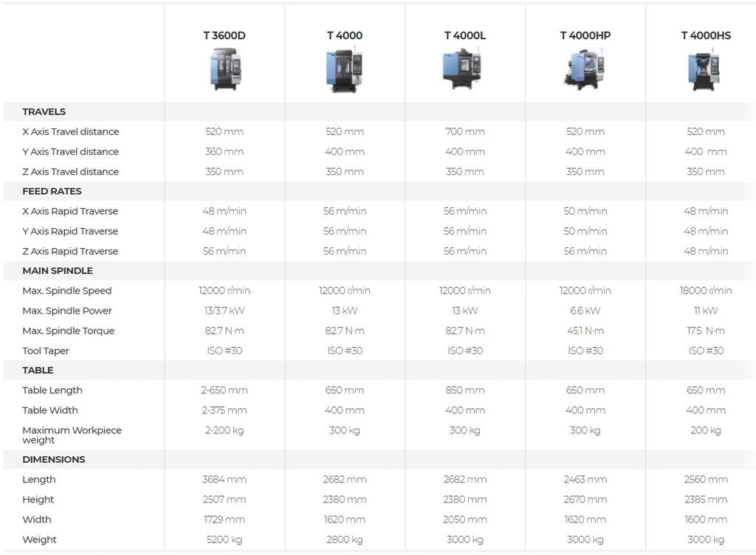Click the 11 kW spindle power value
Viewport: 756px width, 555px height.
pyautogui.click(x=706, y=311)
